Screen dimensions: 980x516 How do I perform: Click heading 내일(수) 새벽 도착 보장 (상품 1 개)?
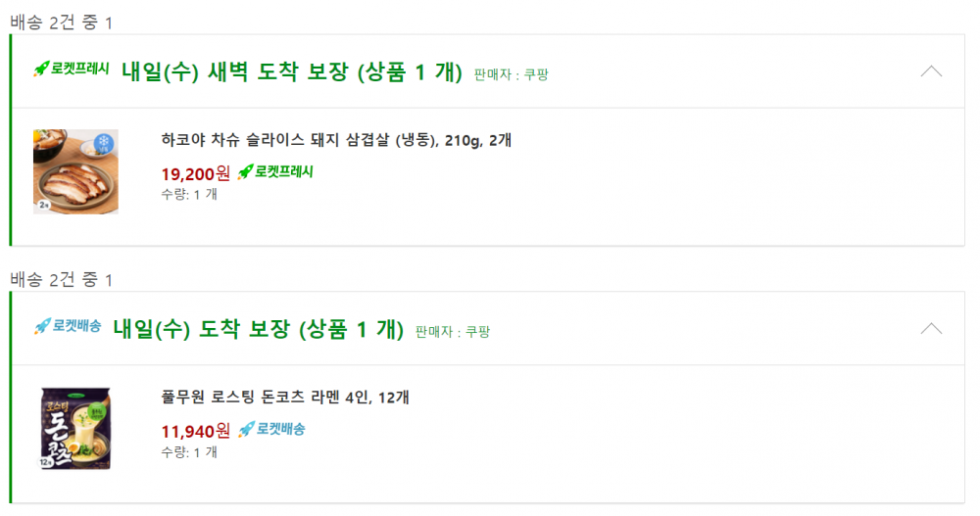click(x=291, y=71)
